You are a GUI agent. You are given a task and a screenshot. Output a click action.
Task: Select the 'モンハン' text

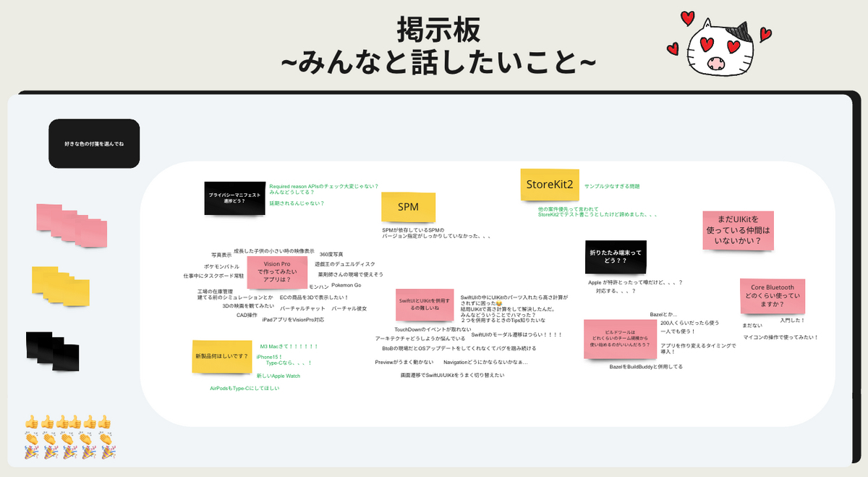coord(318,287)
